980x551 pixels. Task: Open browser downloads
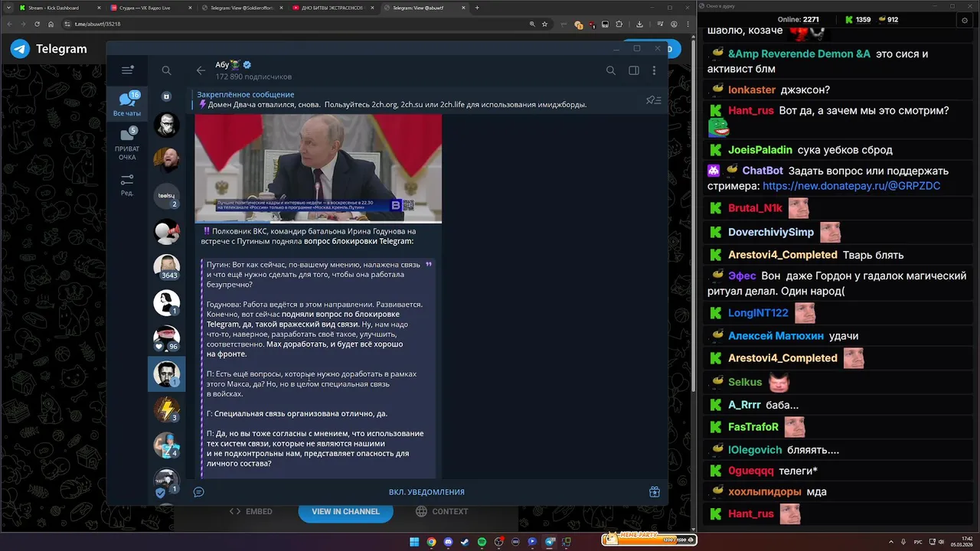coord(639,24)
